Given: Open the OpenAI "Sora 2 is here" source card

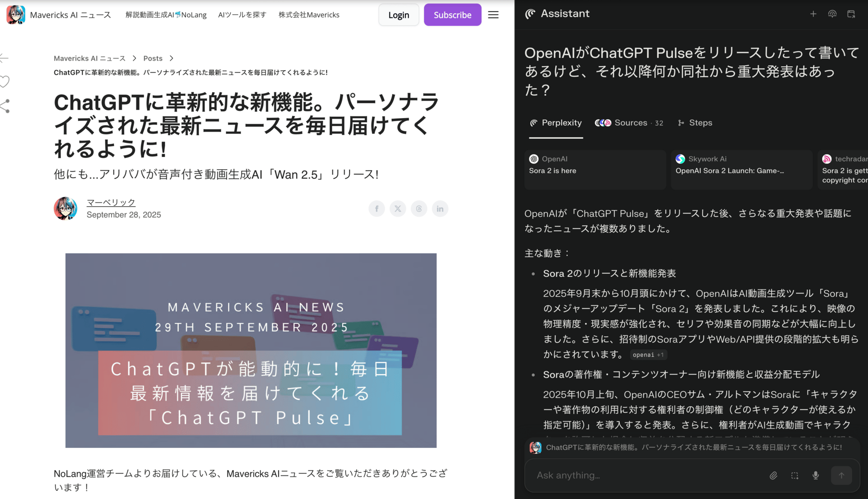Looking at the screenshot, I should [594, 169].
